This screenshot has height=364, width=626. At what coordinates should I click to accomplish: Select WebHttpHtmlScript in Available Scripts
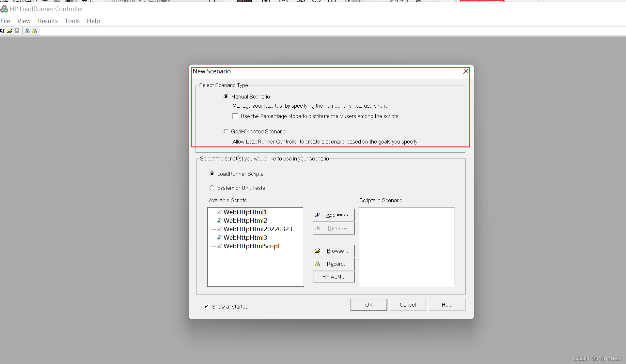pyautogui.click(x=252, y=246)
